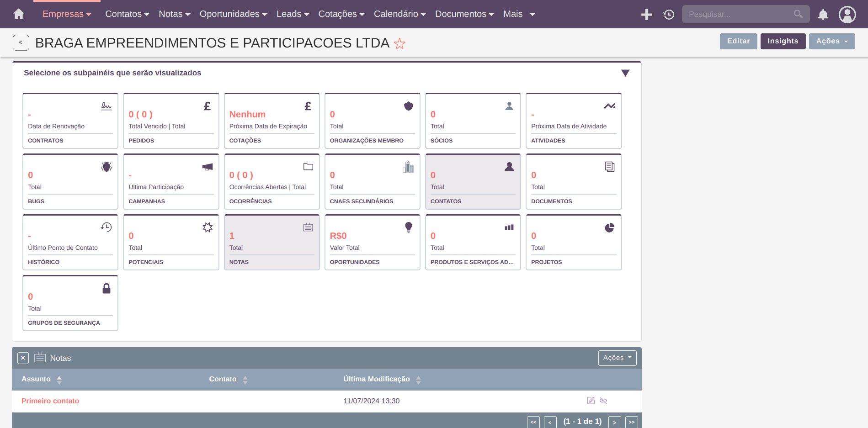Screen dimensions: 868x428
Task: Edit the Primeiro contato note row
Action: coord(591,401)
